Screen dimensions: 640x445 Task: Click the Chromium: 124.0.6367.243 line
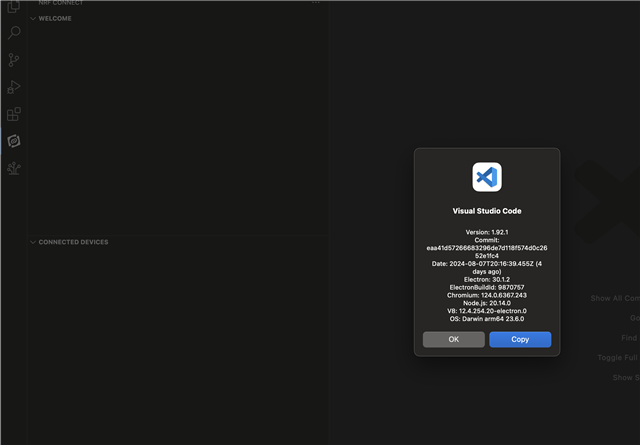coord(487,295)
